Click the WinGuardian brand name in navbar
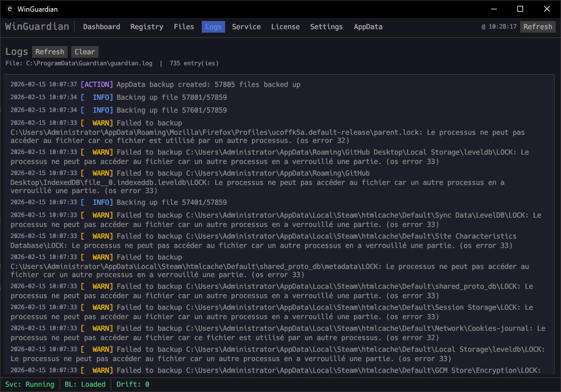The height and width of the screenshot is (392, 561). 37,26
